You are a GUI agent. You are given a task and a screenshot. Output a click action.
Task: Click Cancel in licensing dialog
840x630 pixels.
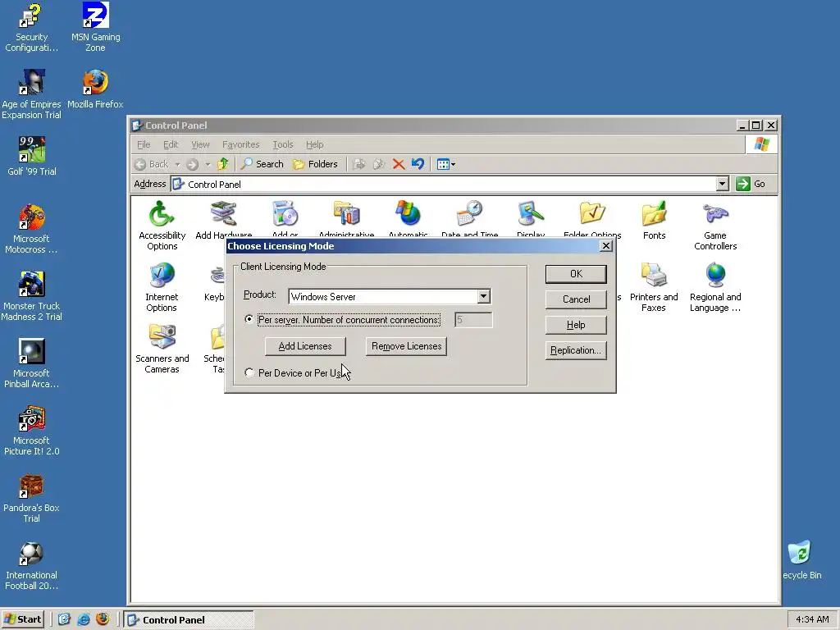click(x=576, y=299)
